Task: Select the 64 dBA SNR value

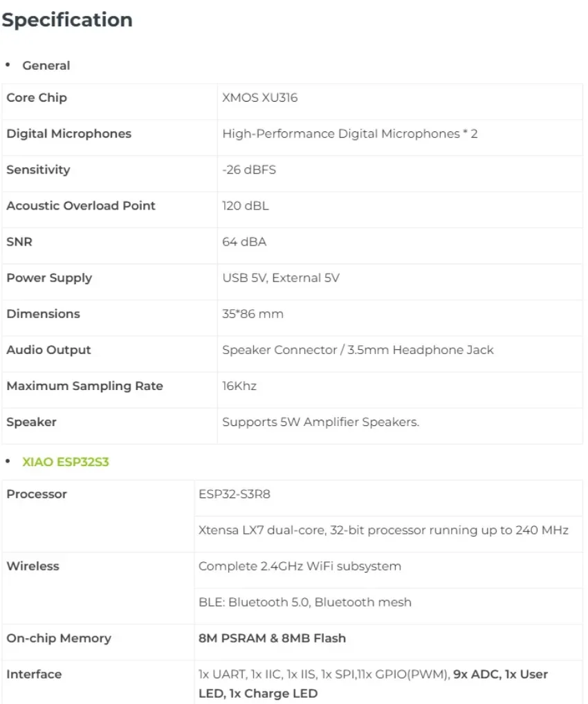Action: click(244, 241)
